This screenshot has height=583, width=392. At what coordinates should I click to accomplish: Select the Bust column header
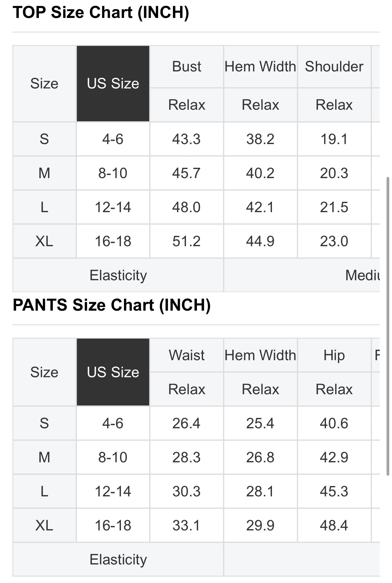[187, 67]
